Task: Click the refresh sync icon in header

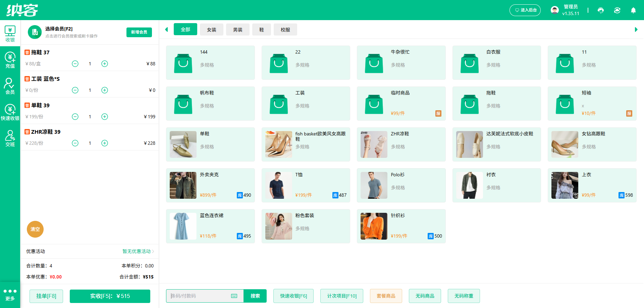Action: click(x=617, y=10)
